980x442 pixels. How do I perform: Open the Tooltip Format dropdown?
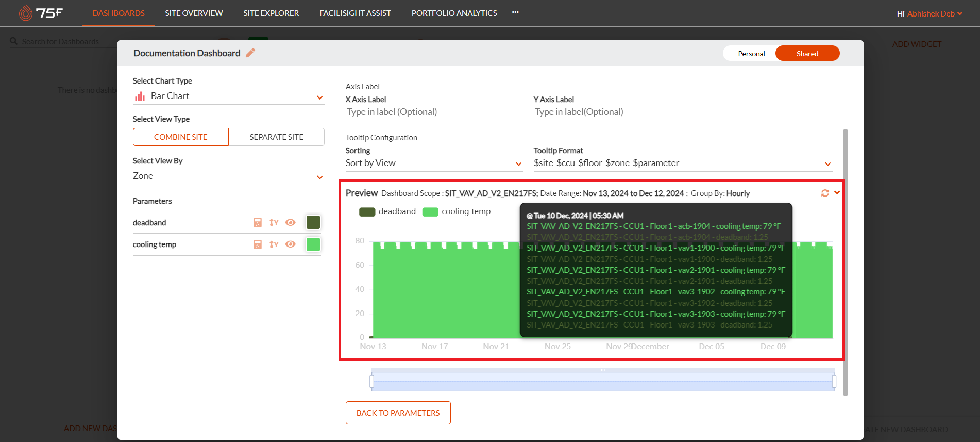click(x=683, y=163)
